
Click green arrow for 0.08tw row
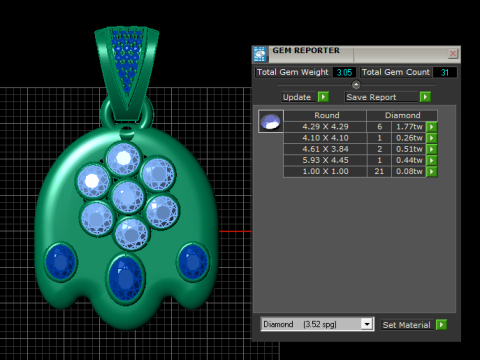[432, 171]
